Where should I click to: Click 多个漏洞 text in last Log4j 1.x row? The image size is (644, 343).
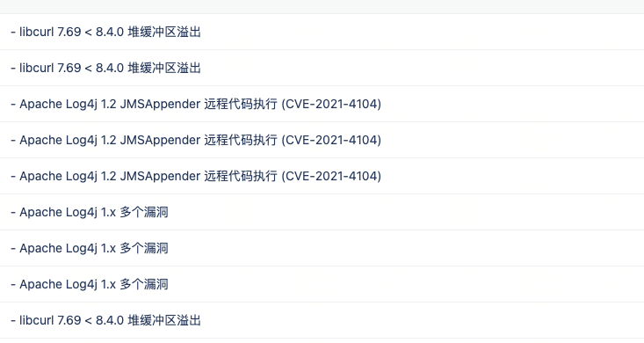click(144, 284)
